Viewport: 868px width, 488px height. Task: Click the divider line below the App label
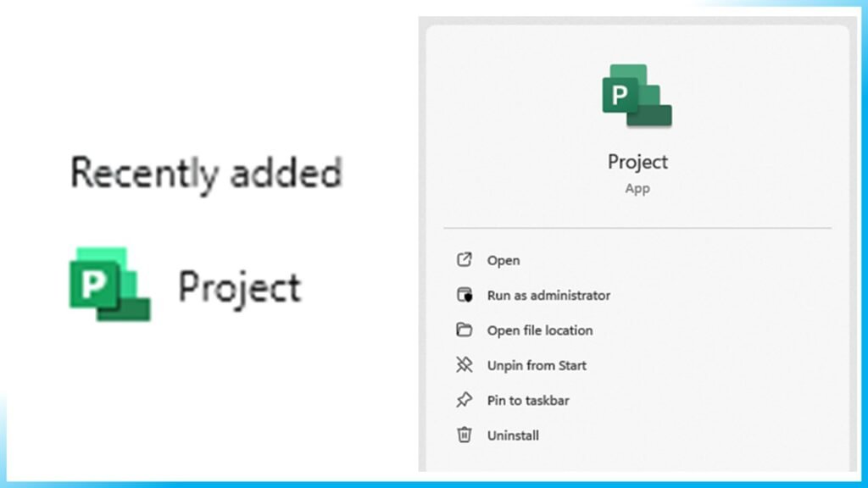tap(637, 225)
